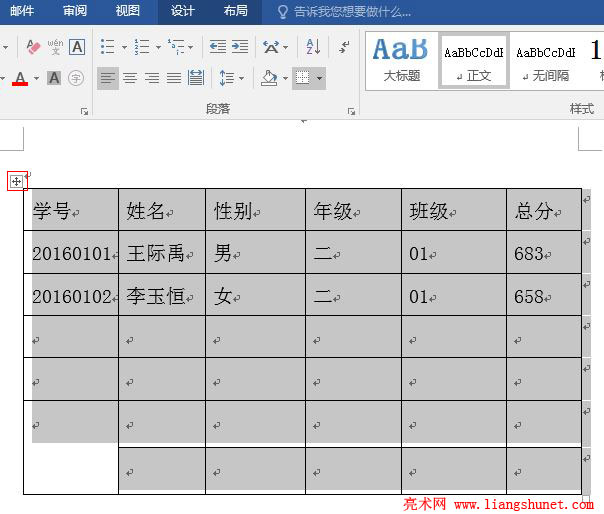This screenshot has width=604, height=514.
Task: Click the 姓名 header cell
Action: 162,210
